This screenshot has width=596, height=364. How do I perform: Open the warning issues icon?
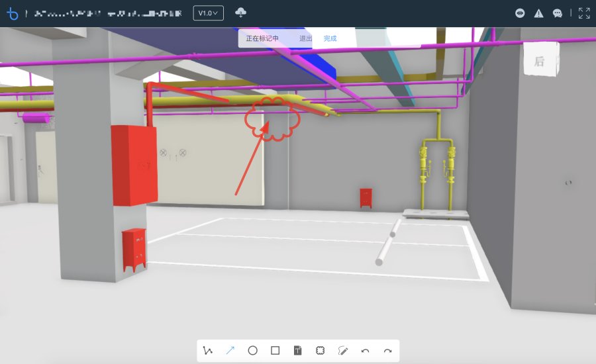pos(539,13)
